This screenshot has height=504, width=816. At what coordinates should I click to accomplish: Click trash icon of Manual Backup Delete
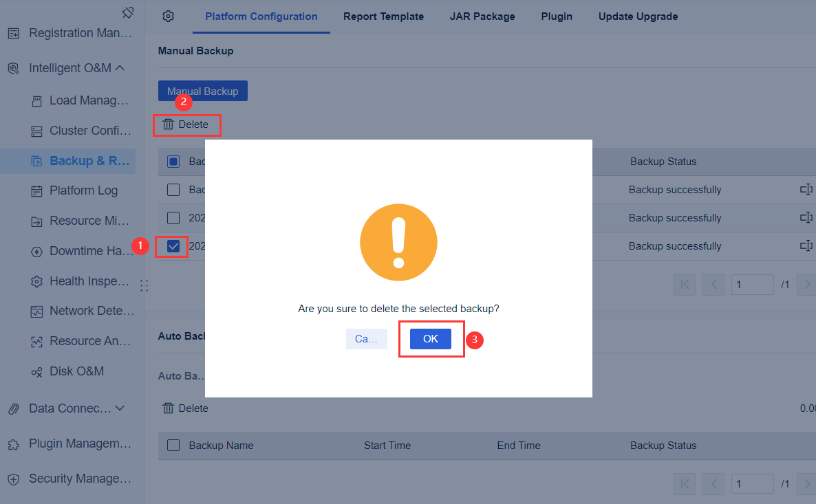tap(168, 124)
